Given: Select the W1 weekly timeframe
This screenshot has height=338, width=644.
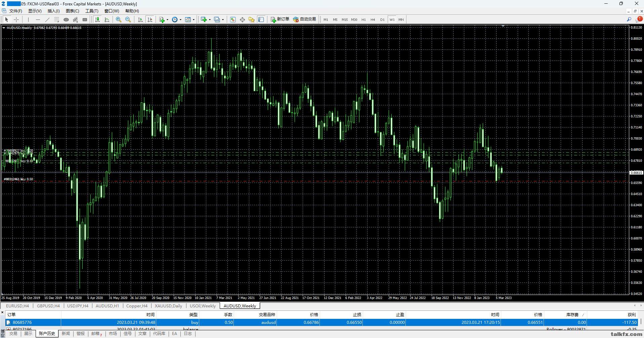Looking at the screenshot, I should (392, 20).
